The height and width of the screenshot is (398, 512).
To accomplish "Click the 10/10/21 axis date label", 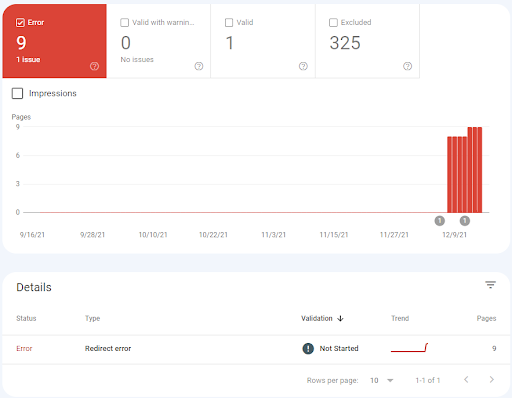I will [153, 235].
